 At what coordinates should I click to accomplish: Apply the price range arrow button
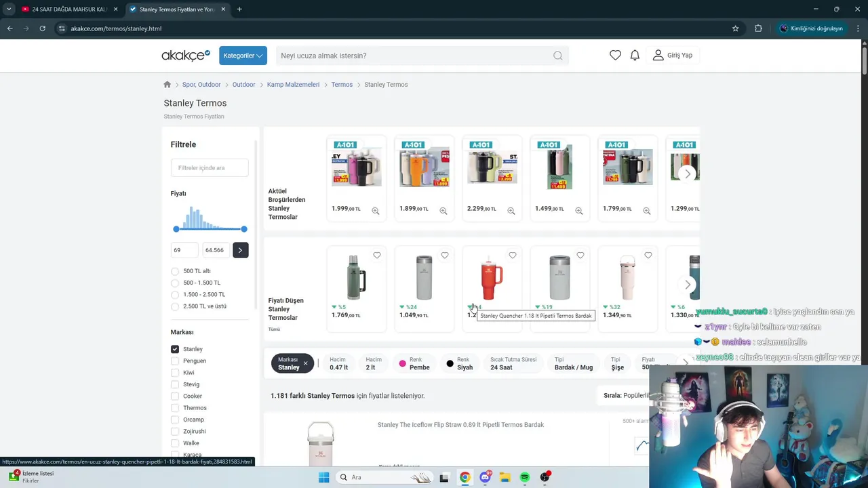click(240, 250)
